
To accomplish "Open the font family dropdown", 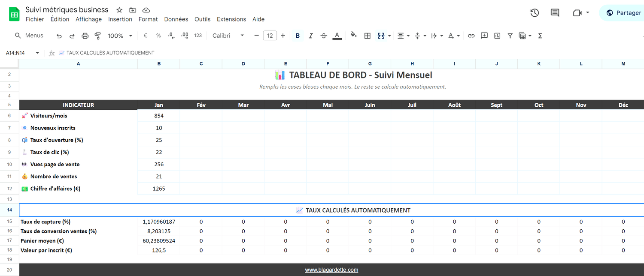I will [228, 36].
